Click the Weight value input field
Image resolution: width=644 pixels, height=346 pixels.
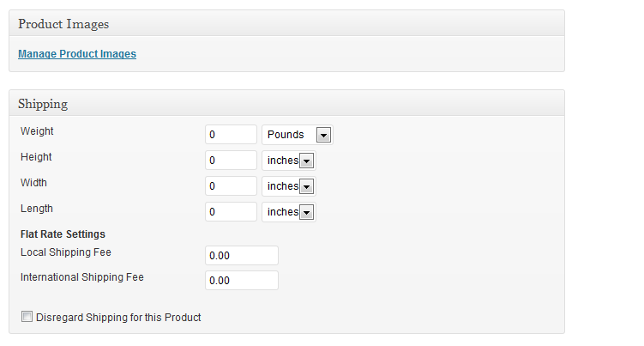[231, 135]
